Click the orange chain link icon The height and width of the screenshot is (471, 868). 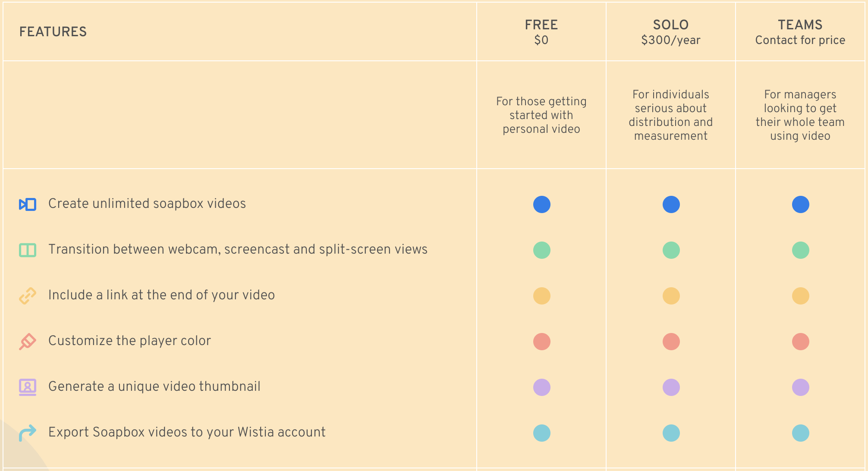point(28,296)
